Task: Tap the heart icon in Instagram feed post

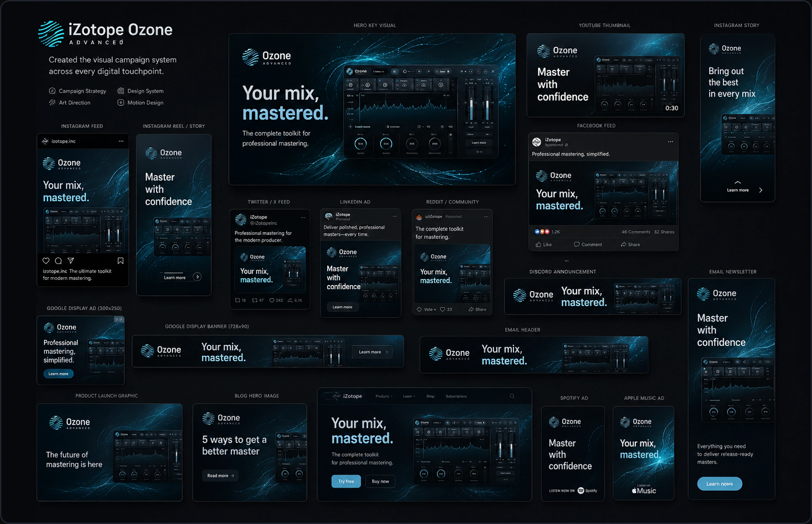Action: [46, 261]
